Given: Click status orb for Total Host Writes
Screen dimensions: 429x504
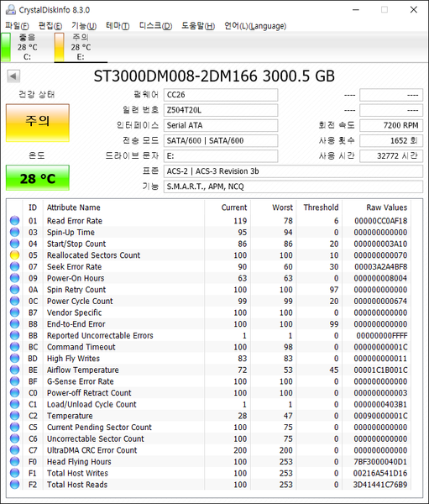Looking at the screenshot, I should (x=14, y=473).
